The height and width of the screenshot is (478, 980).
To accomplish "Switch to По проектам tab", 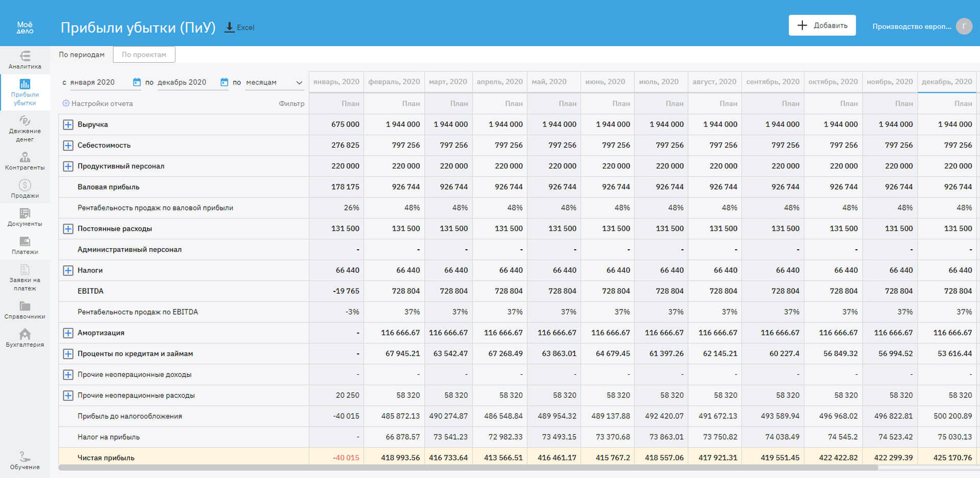I will pyautogui.click(x=144, y=55).
